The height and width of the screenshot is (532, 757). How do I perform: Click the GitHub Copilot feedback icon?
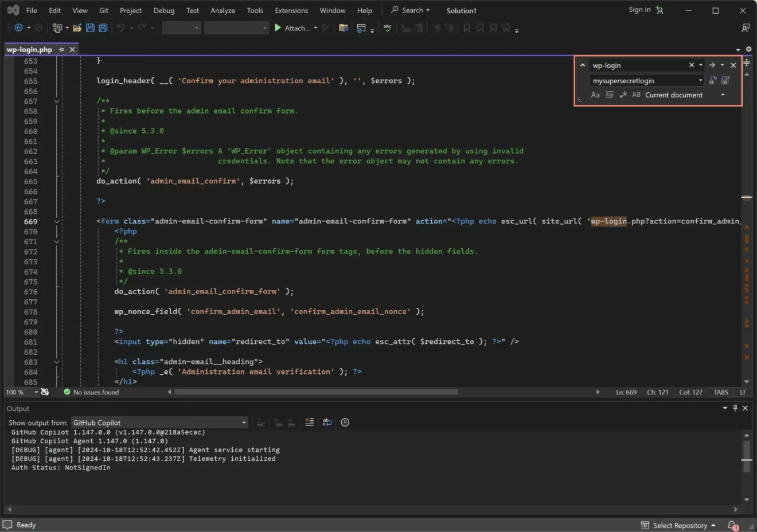click(x=746, y=28)
